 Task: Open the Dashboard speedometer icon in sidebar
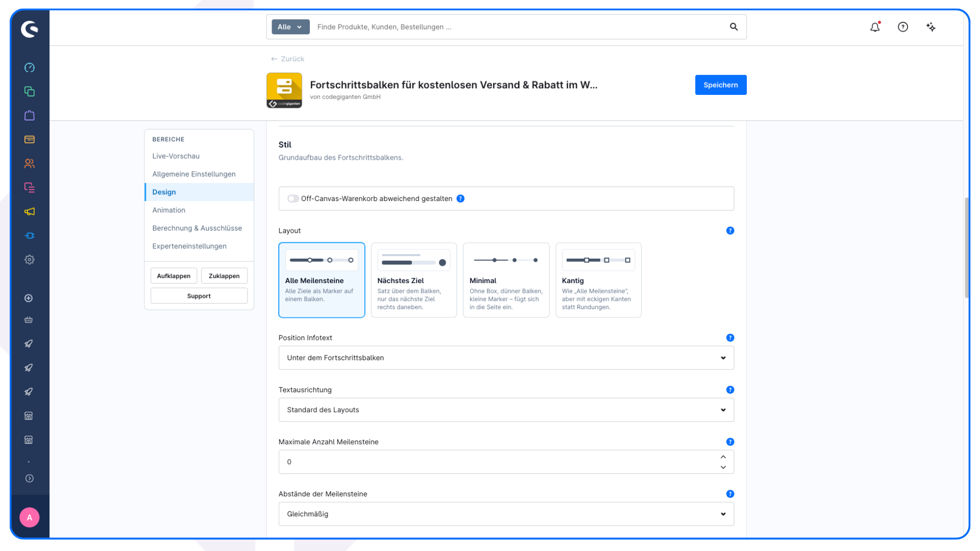[30, 67]
